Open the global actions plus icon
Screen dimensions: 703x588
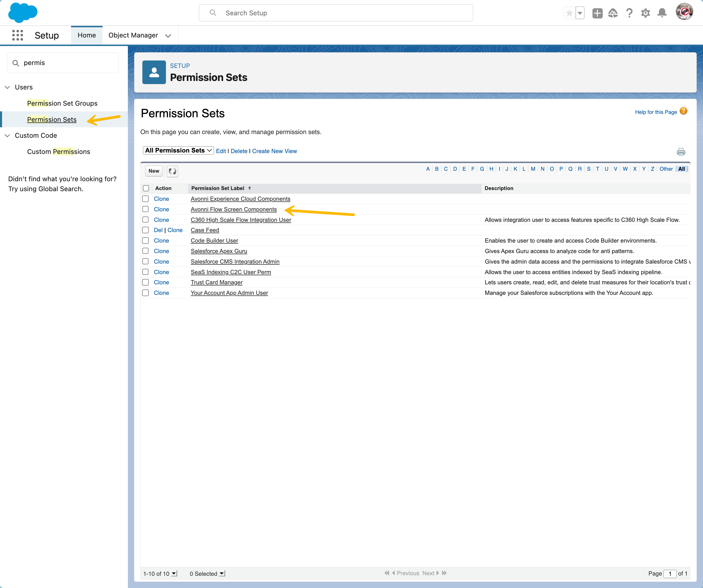pyautogui.click(x=597, y=13)
